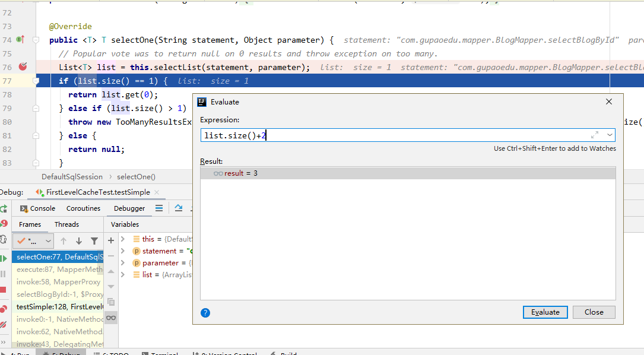Image resolution: width=644 pixels, height=355 pixels.
Task: Select frame selectOne:77, DefaultSqlSession
Action: pos(58,257)
